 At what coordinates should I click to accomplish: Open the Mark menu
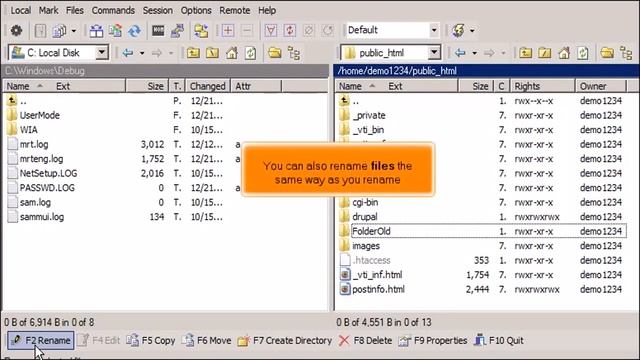(x=48, y=11)
